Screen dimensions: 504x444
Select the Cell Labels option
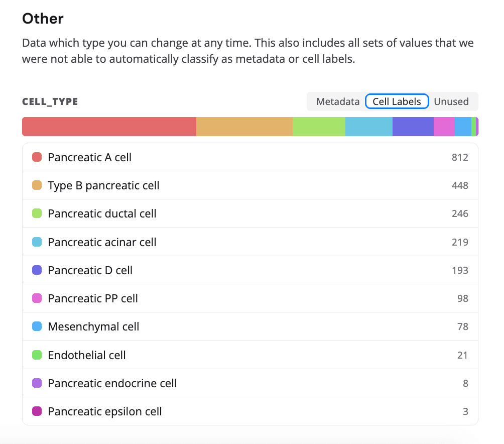click(397, 101)
